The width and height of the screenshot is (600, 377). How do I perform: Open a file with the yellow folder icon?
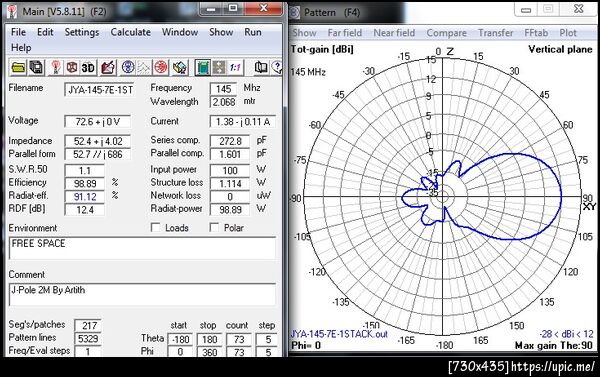coord(18,67)
